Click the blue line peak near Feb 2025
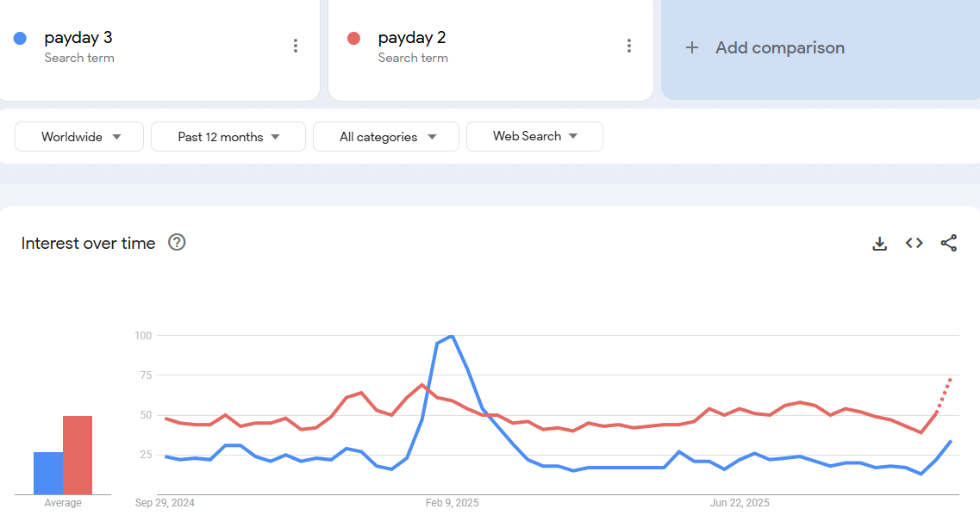Screen dimensions: 980x515 450,337
